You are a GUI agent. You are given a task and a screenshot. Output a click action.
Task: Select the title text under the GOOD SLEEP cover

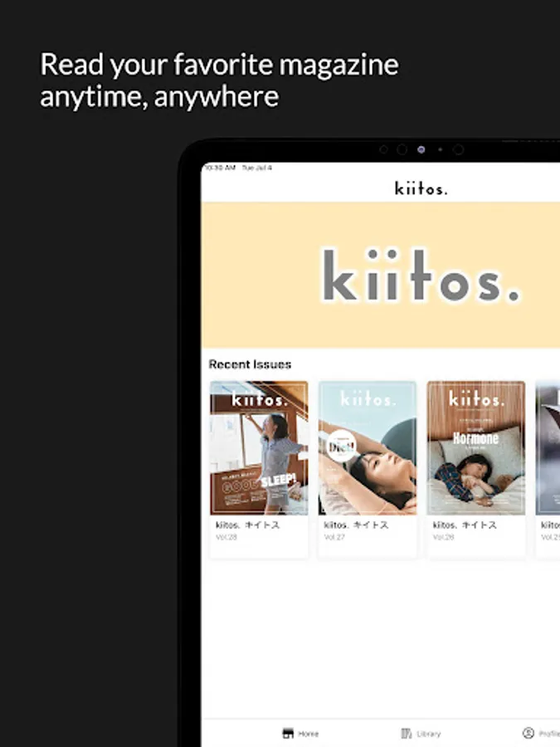click(247, 525)
